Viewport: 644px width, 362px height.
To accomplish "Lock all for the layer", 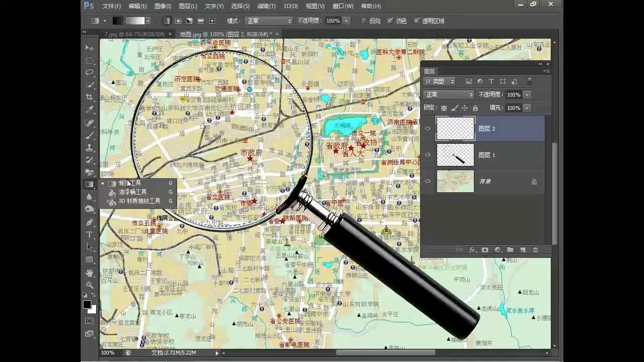I will pyautogui.click(x=475, y=108).
